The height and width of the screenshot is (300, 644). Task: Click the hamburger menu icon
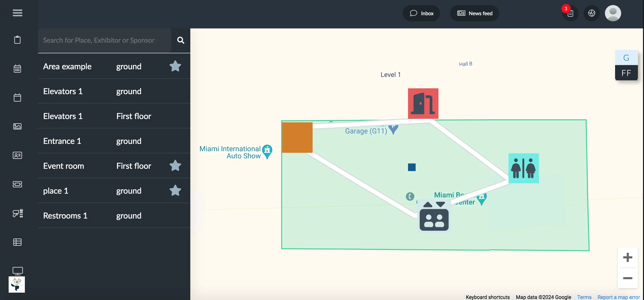[x=17, y=12]
